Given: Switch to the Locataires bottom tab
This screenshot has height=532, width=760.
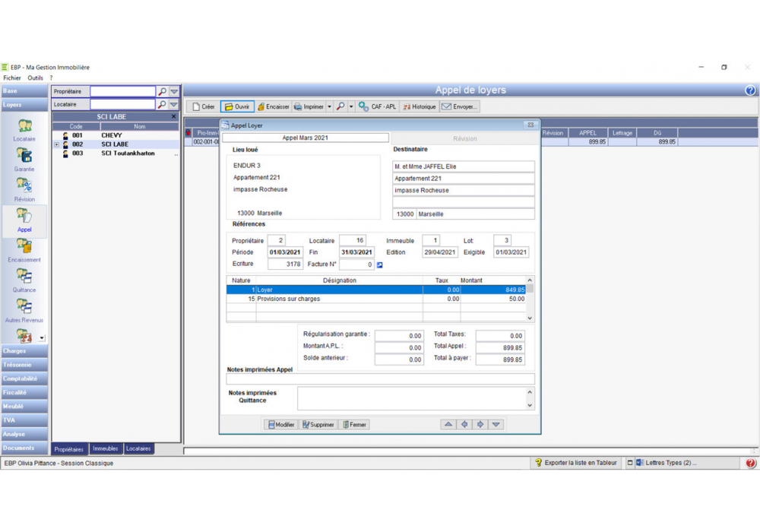Looking at the screenshot, I should click(138, 449).
